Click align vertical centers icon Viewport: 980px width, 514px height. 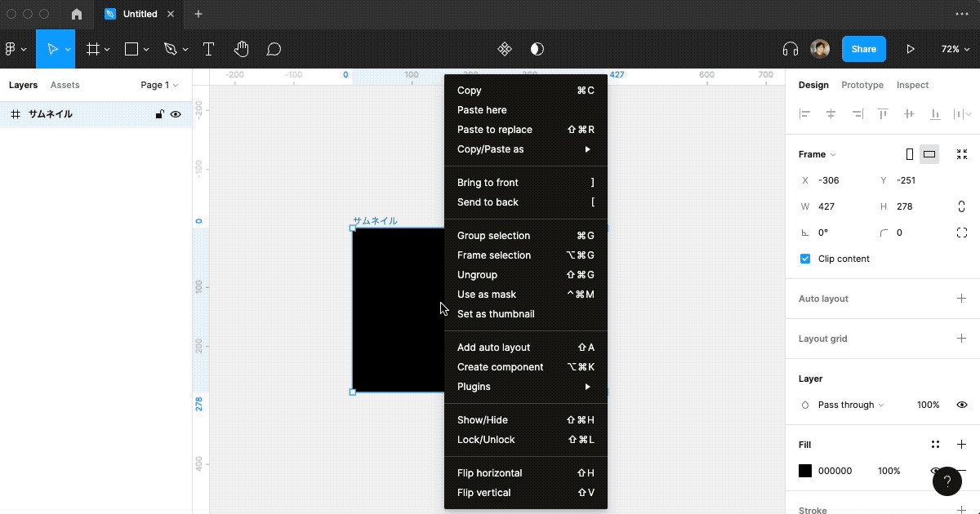tap(910, 114)
